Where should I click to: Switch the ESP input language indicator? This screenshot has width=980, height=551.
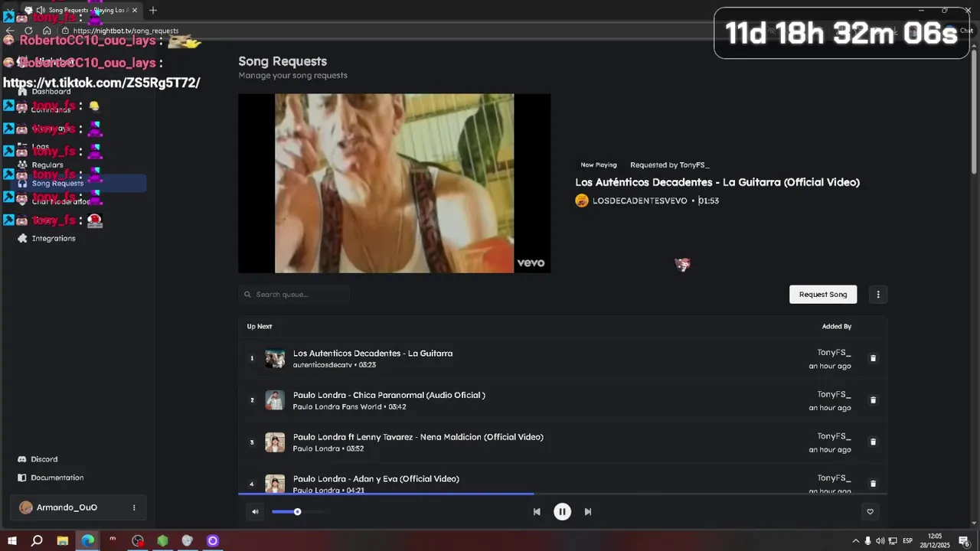coord(907,541)
